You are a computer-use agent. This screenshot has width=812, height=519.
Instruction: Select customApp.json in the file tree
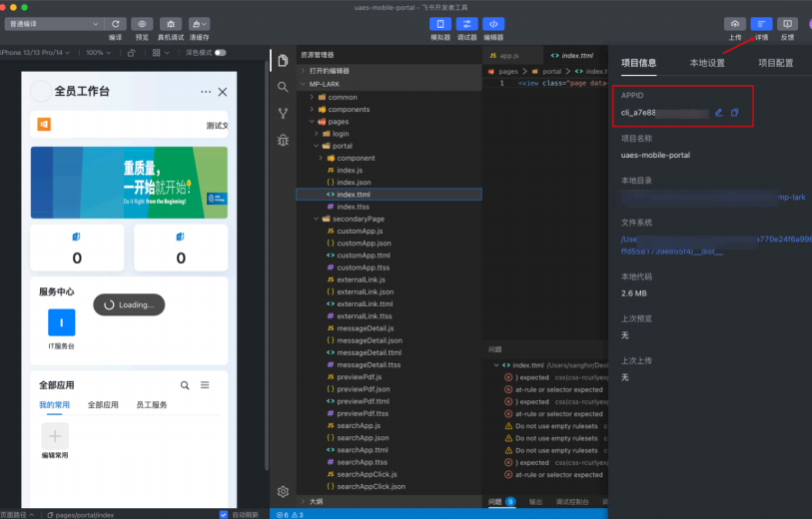(x=364, y=243)
